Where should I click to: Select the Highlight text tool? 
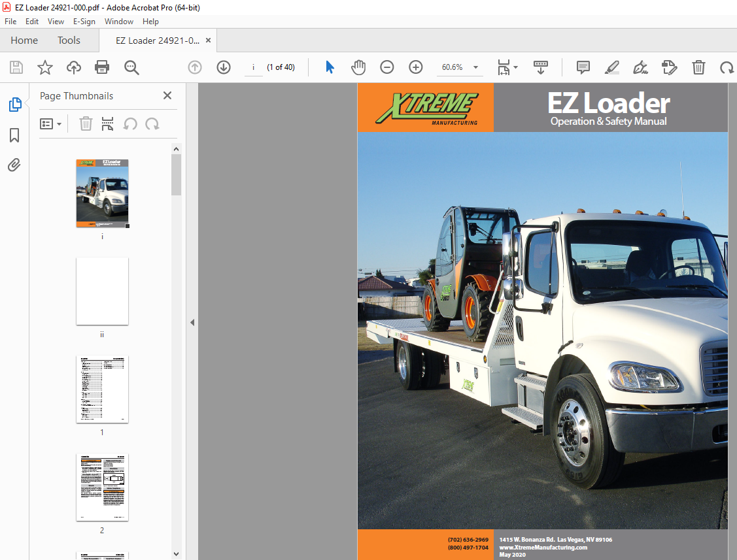pyautogui.click(x=611, y=67)
